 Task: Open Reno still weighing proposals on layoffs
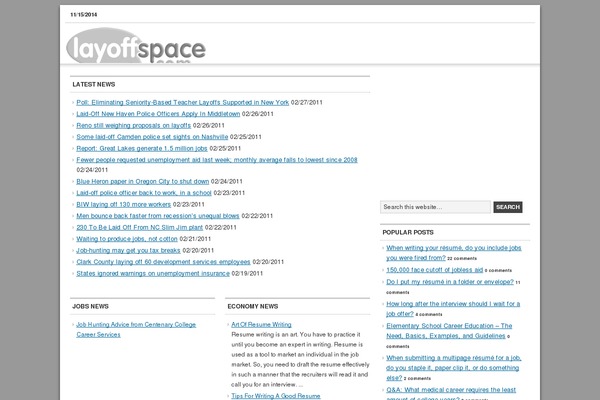[x=134, y=126]
